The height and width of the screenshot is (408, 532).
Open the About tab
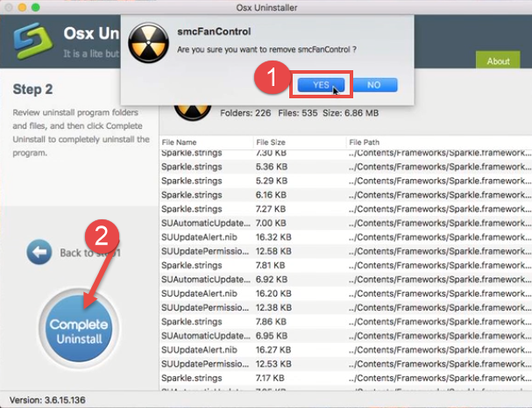tap(498, 61)
